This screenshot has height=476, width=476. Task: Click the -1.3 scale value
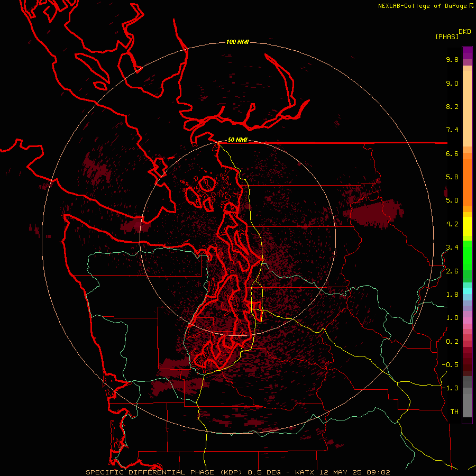pos(450,388)
